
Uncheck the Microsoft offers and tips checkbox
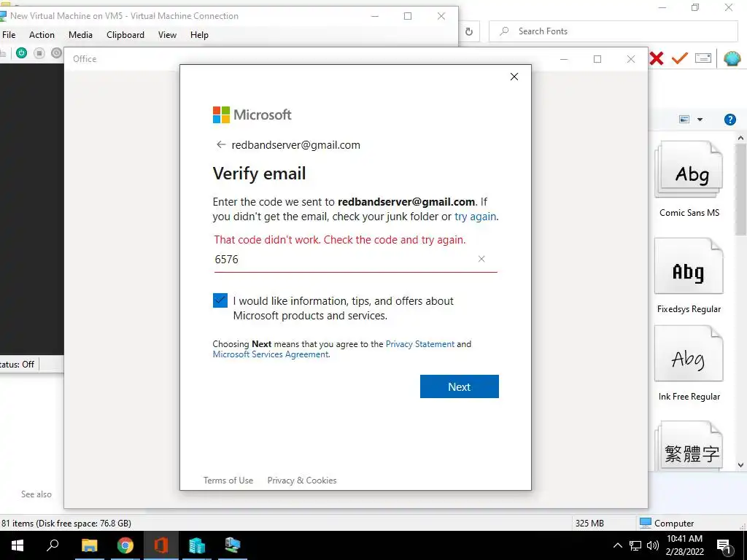pos(220,300)
